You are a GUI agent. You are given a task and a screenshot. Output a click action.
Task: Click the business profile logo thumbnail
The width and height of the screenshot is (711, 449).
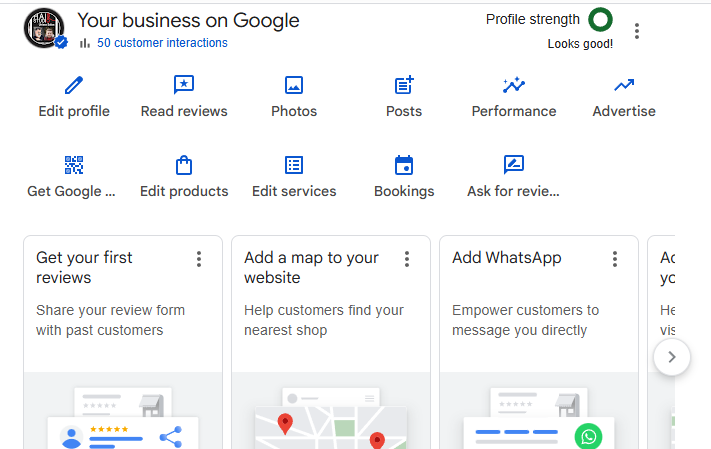44,28
